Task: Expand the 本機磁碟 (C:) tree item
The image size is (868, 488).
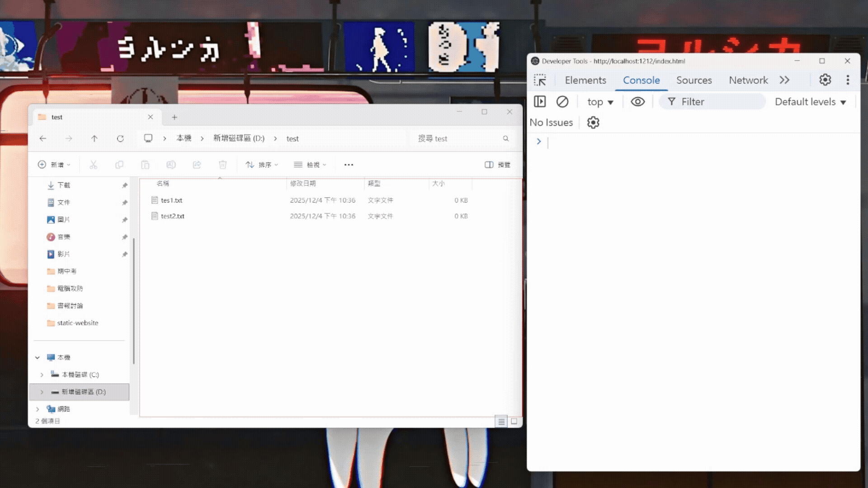Action: click(x=42, y=375)
